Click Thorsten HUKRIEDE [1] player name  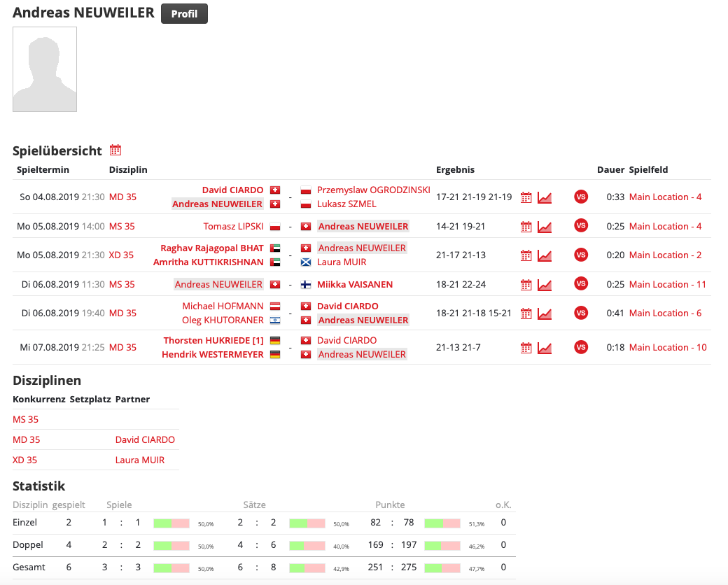[x=213, y=340]
